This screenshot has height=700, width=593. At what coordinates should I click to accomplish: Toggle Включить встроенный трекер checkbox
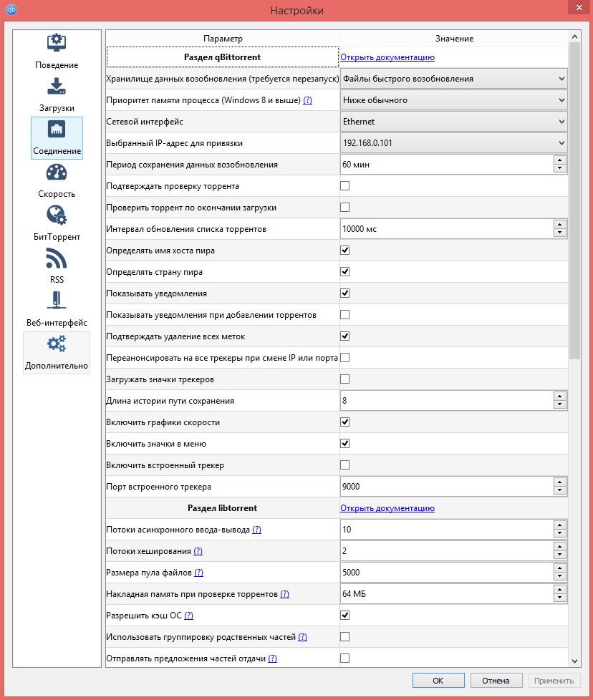pyautogui.click(x=344, y=465)
